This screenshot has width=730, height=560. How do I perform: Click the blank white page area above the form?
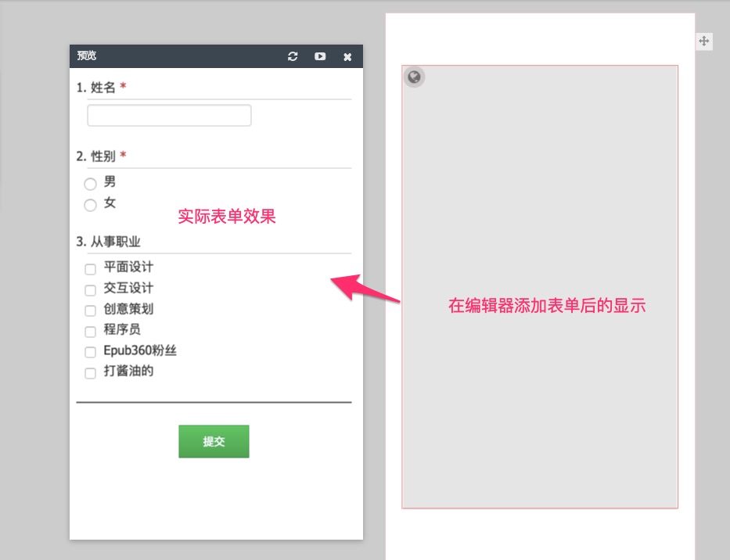(x=540, y=38)
